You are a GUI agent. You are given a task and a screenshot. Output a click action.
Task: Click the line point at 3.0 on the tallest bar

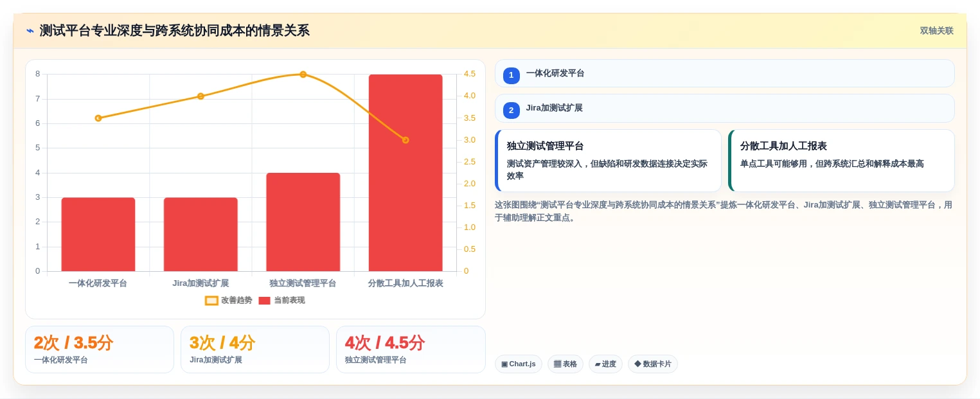click(x=405, y=140)
